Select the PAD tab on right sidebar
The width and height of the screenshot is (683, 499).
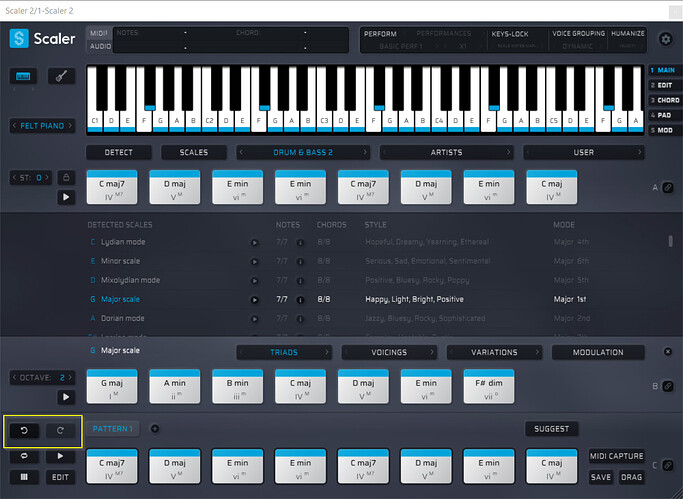[x=665, y=115]
